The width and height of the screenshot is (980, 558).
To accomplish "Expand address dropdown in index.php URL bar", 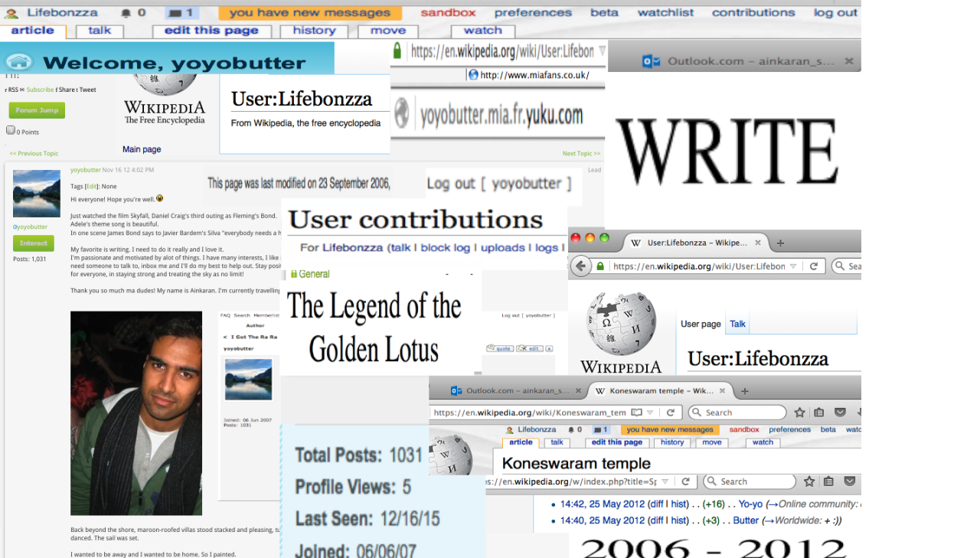I will [x=667, y=481].
